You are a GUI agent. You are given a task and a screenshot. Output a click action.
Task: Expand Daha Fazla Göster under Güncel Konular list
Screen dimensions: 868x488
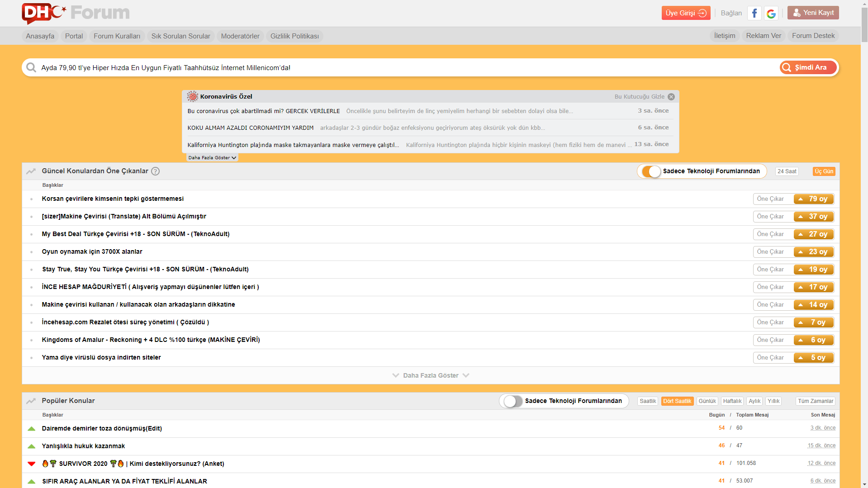(431, 375)
